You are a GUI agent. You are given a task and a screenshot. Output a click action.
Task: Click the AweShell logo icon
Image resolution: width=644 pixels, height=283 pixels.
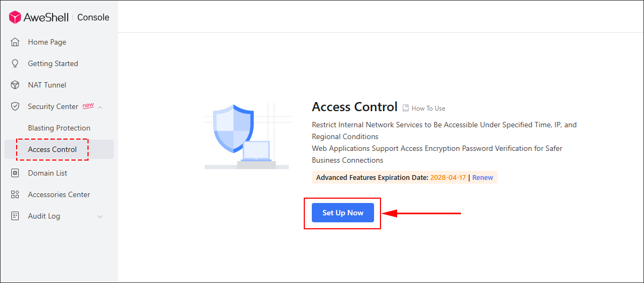[15, 17]
